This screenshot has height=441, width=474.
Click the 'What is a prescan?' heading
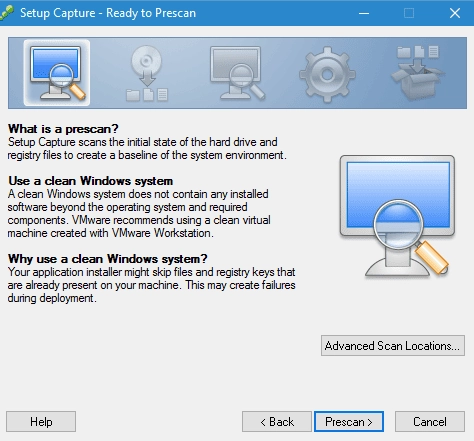coord(63,129)
